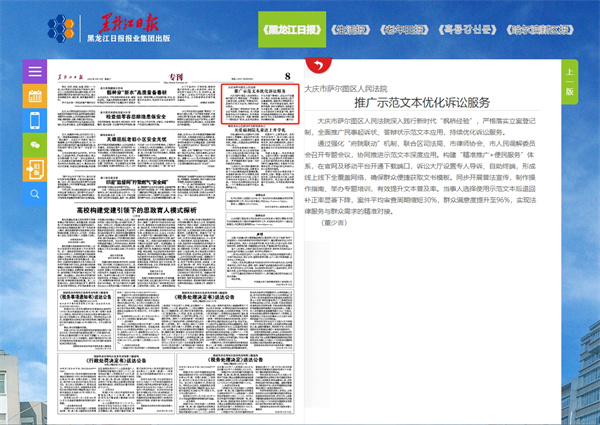Open article 天梯巡航老旧小区安全无忧
Image resolution: width=600 pixels, height=425 pixels.
pyautogui.click(x=137, y=139)
